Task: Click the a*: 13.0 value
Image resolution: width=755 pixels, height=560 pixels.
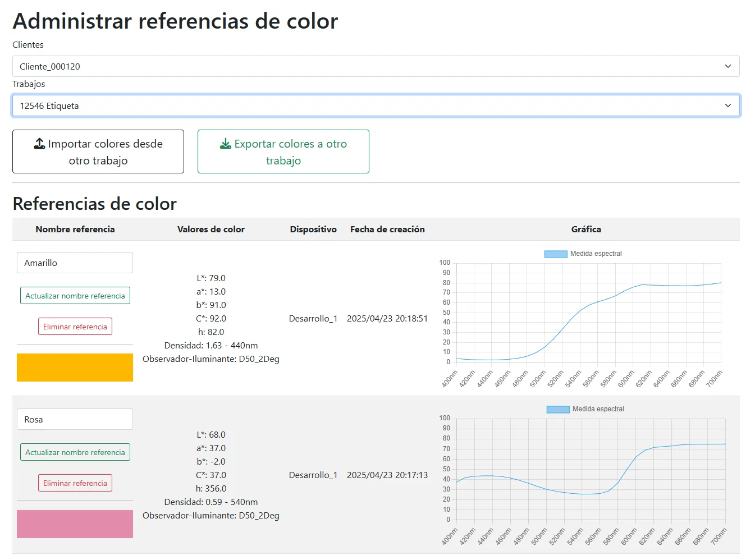Action: point(211,291)
